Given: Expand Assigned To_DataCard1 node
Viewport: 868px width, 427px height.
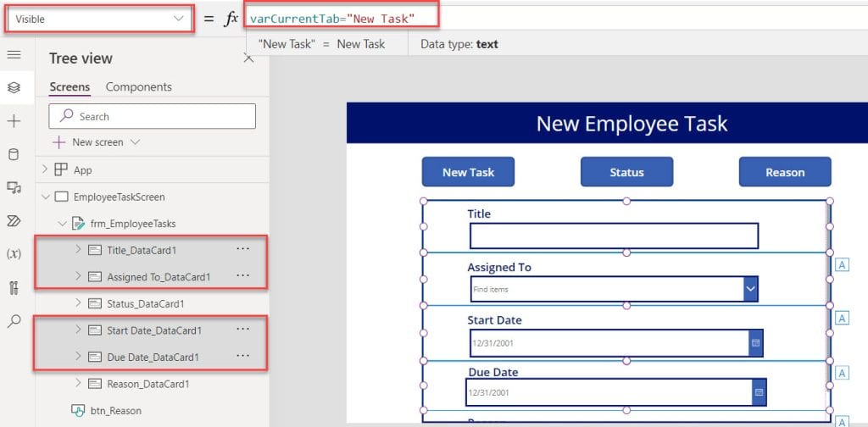Looking at the screenshot, I should click(78, 276).
